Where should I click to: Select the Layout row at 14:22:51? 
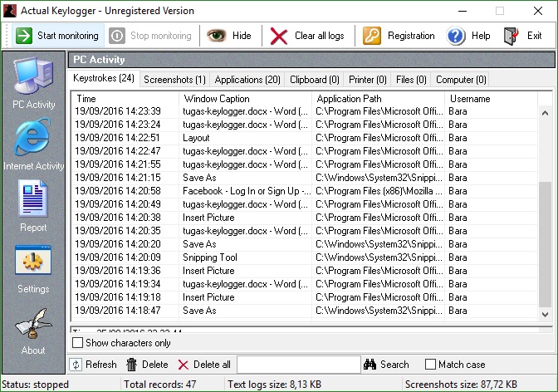point(305,138)
